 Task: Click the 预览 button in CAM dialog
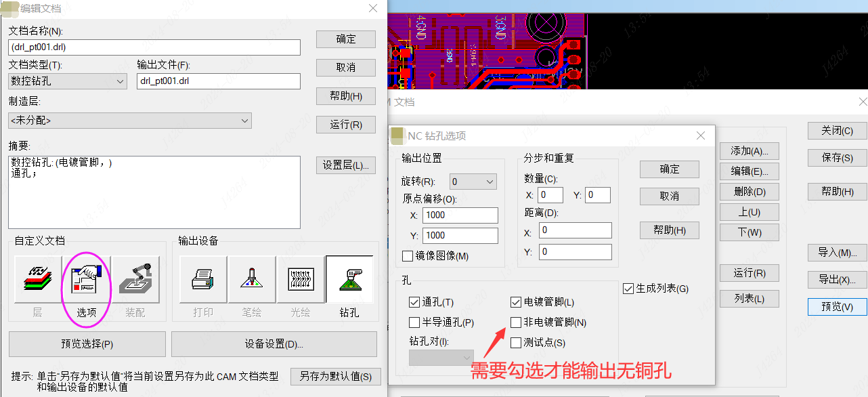[x=836, y=306]
